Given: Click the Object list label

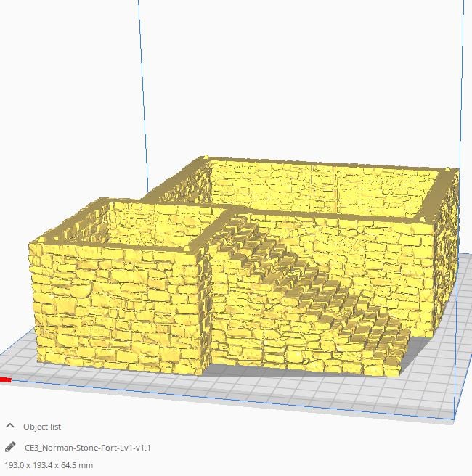Looking at the screenshot, I should click(42, 427).
